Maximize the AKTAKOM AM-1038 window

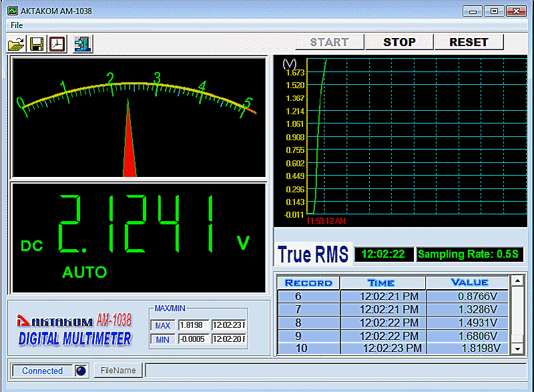[x=494, y=11]
